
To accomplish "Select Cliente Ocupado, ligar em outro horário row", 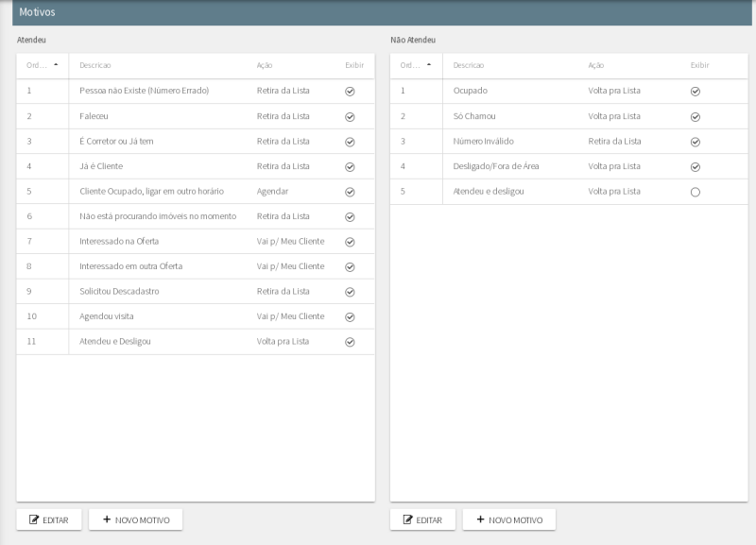I will (x=151, y=192).
